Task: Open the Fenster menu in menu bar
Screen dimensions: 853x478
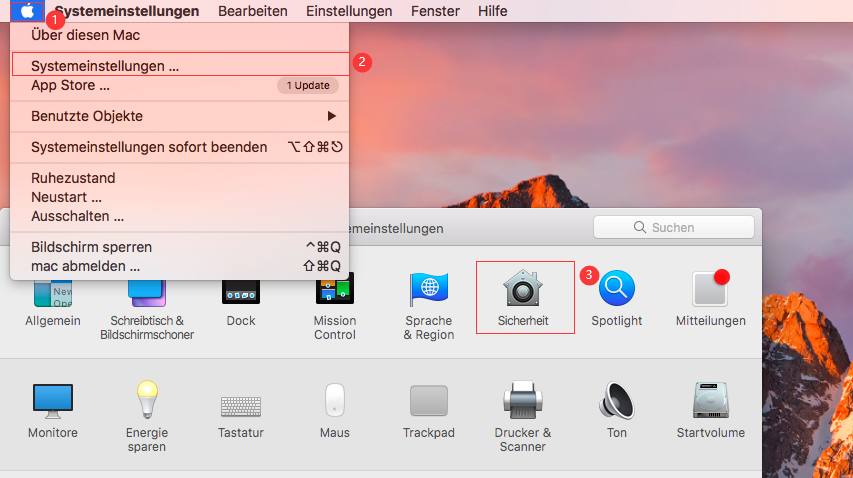Action: [x=435, y=11]
